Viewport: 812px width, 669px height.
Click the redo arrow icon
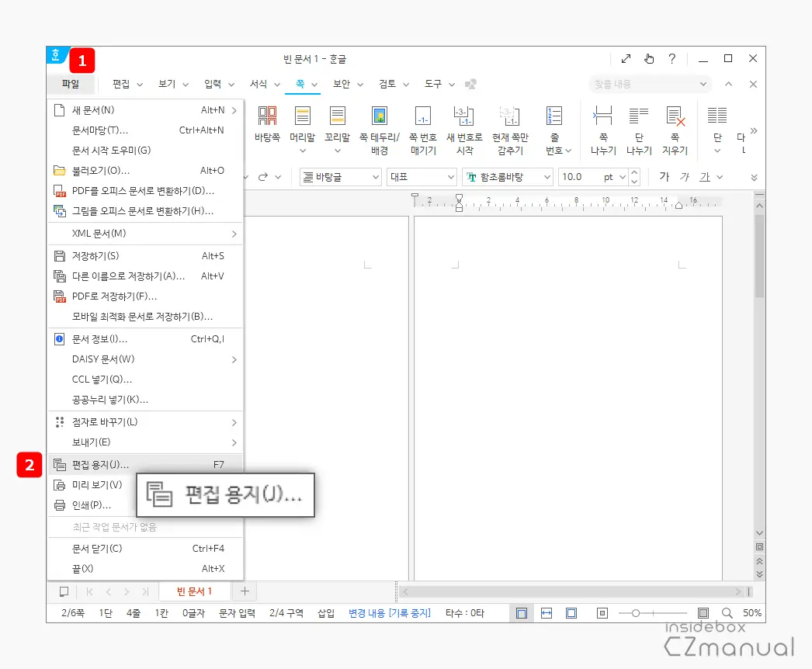[x=263, y=177]
